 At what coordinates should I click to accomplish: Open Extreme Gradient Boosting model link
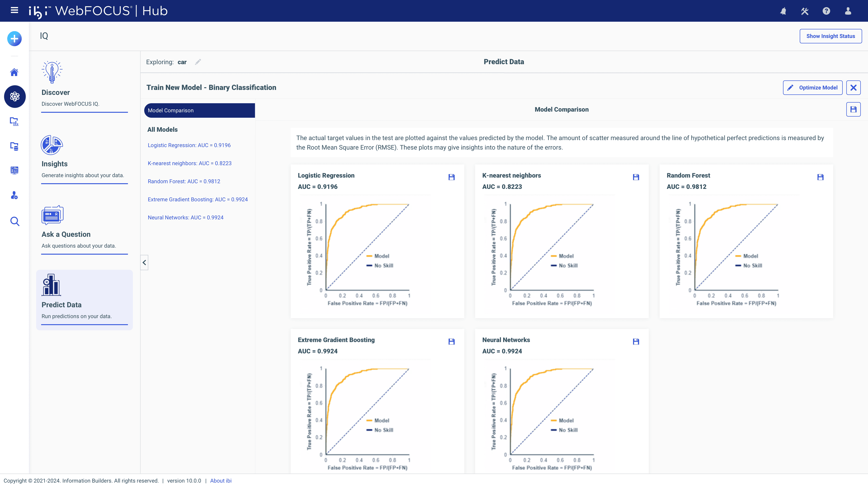click(198, 199)
